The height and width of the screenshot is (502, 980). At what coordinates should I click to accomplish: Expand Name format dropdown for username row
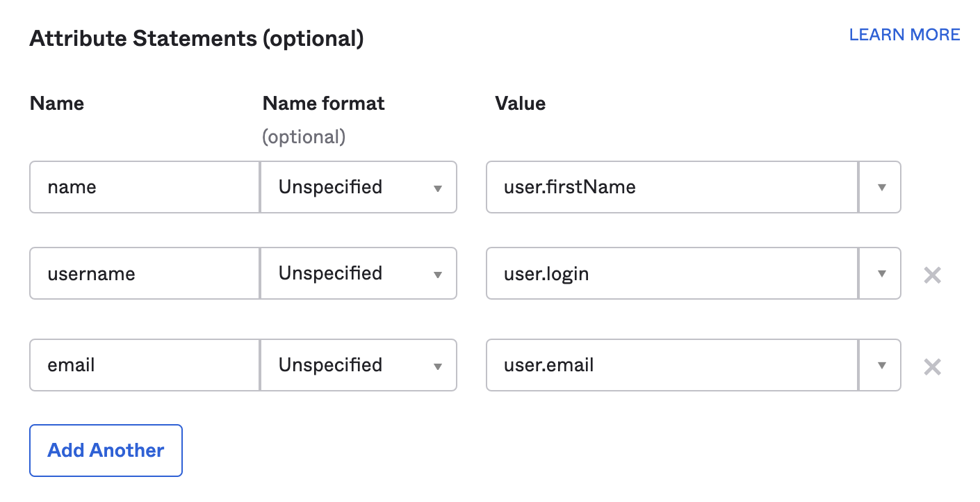[359, 273]
